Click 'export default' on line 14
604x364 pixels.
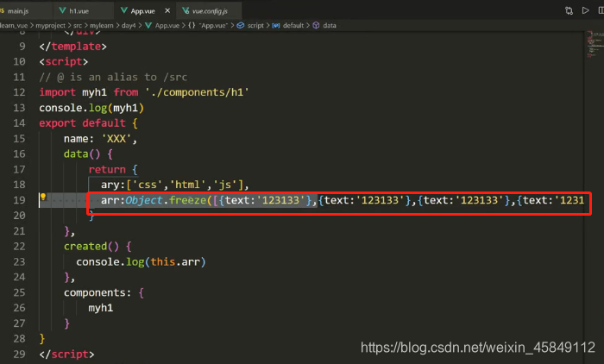(x=82, y=123)
